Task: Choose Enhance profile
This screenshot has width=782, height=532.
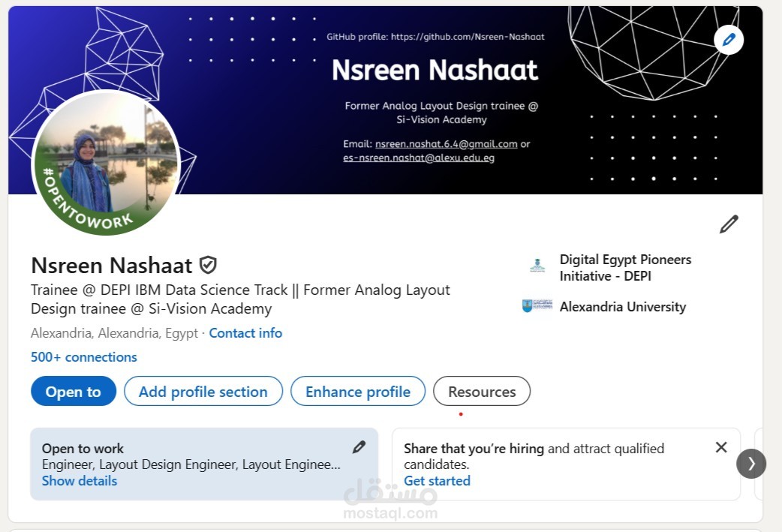Action: coord(358,391)
